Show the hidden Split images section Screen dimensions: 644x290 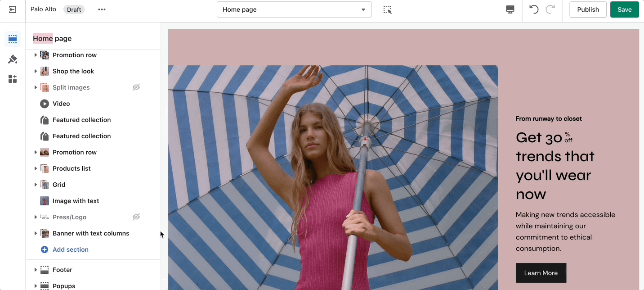136,87
